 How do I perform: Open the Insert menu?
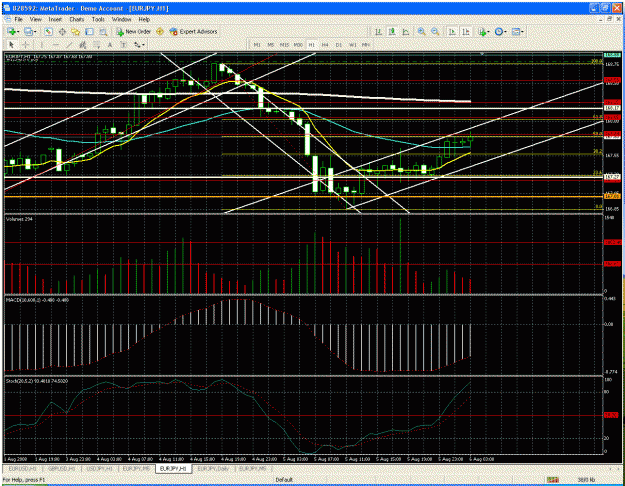pos(55,19)
